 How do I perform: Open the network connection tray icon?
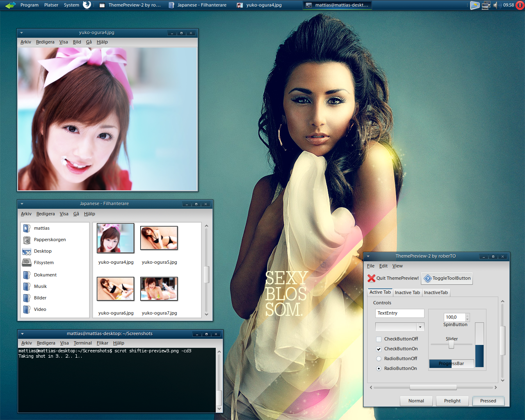[x=486, y=5]
